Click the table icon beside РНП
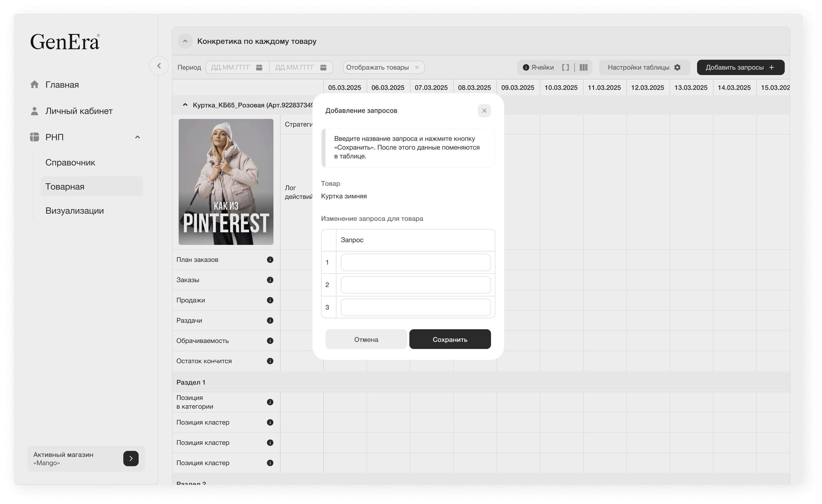This screenshot has width=822, height=504. coord(34,137)
